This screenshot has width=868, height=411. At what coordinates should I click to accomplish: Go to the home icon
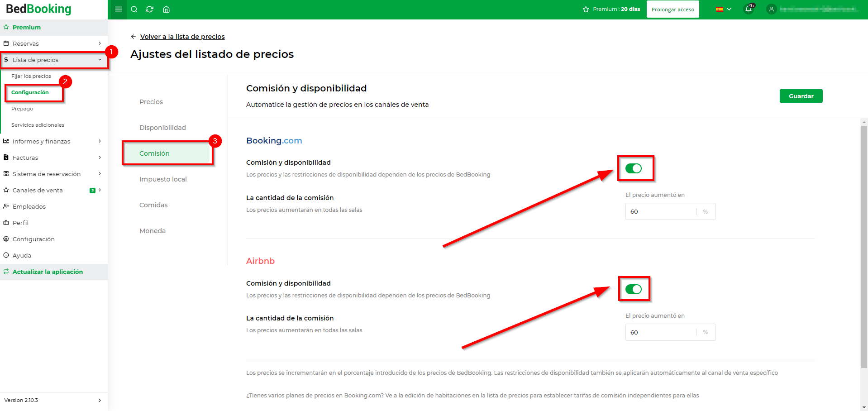(166, 9)
